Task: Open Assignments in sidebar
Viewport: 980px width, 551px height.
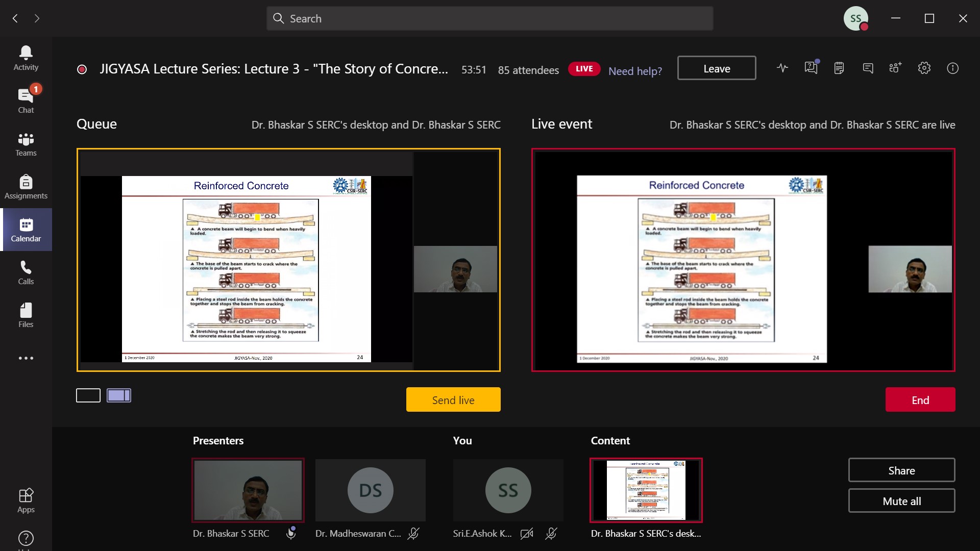Action: coord(26,186)
